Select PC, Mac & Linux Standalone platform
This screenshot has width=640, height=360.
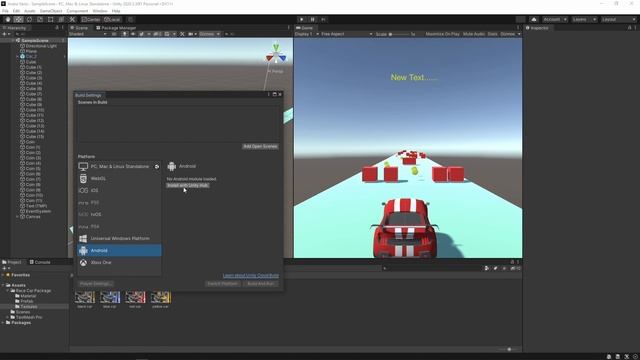pyautogui.click(x=119, y=167)
